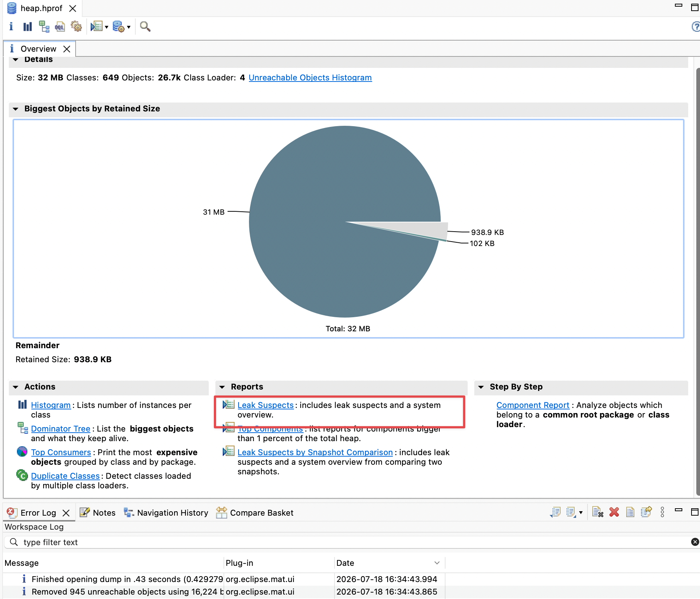This screenshot has height=599, width=700.
Task: Close the Overview tab
Action: coord(67,49)
